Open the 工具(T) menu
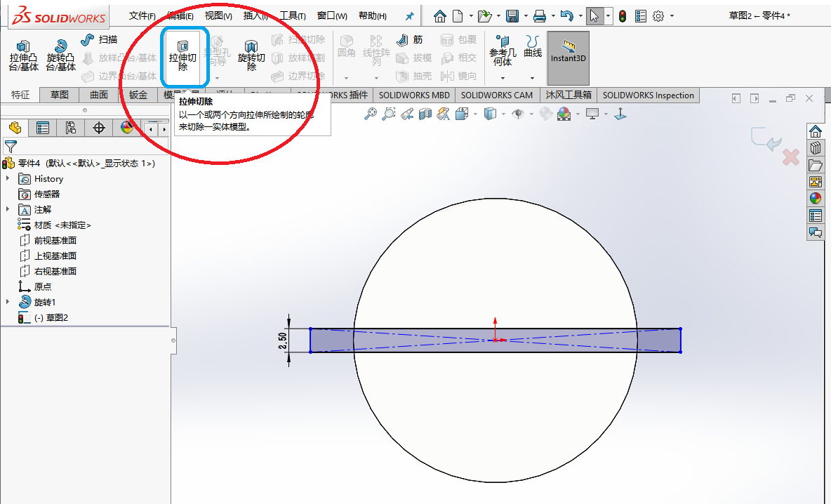 293,16
